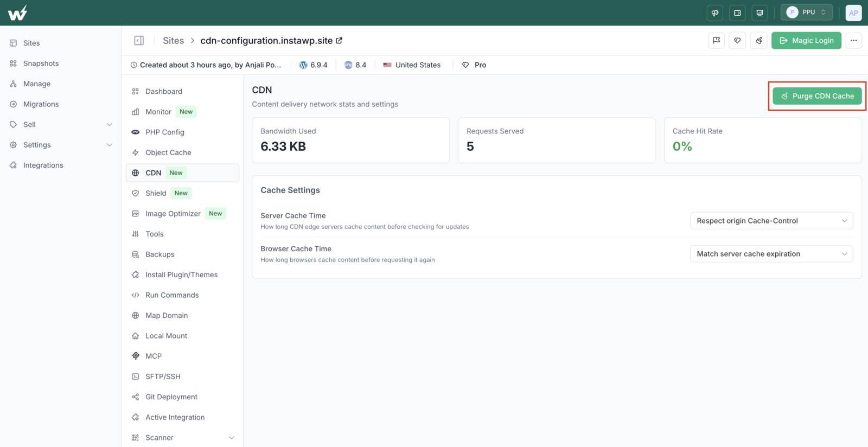Open the Browser Cache Time dropdown

(771, 254)
